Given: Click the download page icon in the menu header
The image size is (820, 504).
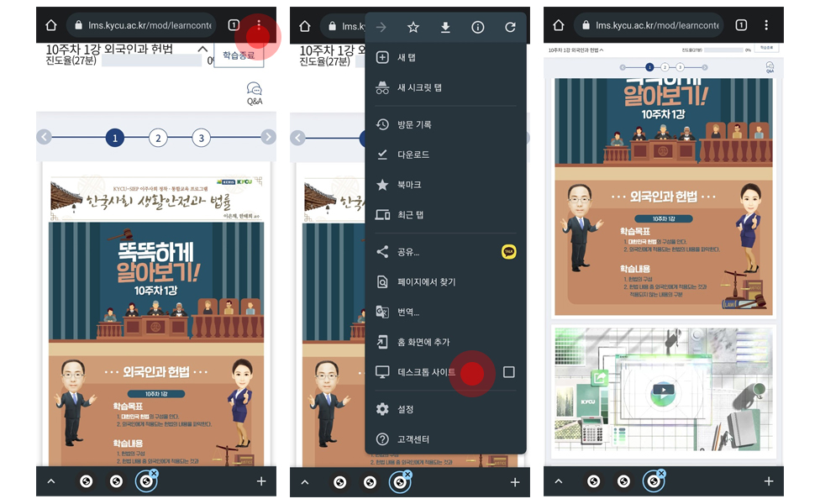Looking at the screenshot, I should [445, 27].
